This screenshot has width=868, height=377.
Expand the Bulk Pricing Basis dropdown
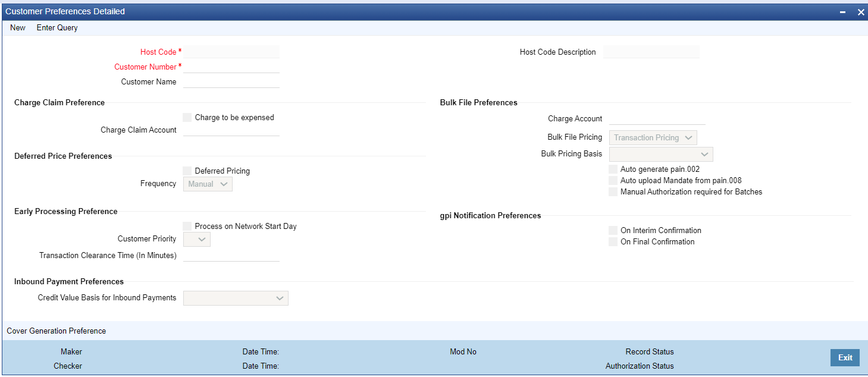pyautogui.click(x=661, y=154)
